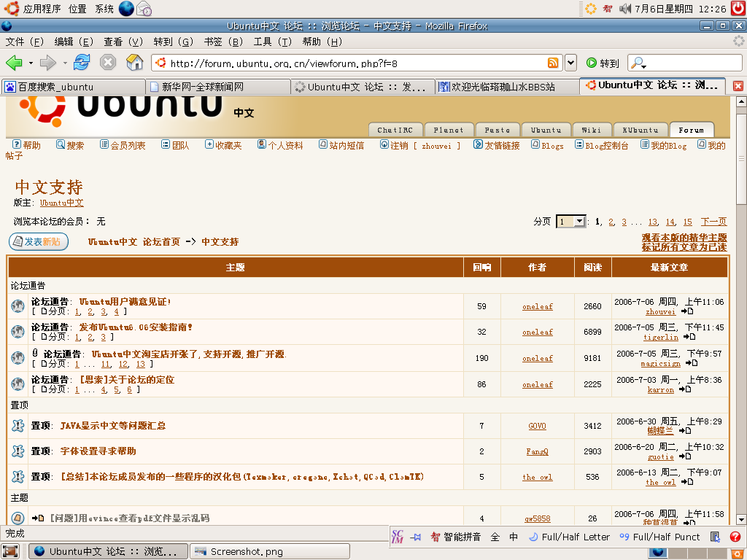Click the URL address field
Screen dimensions: 747x560
tap(357, 63)
